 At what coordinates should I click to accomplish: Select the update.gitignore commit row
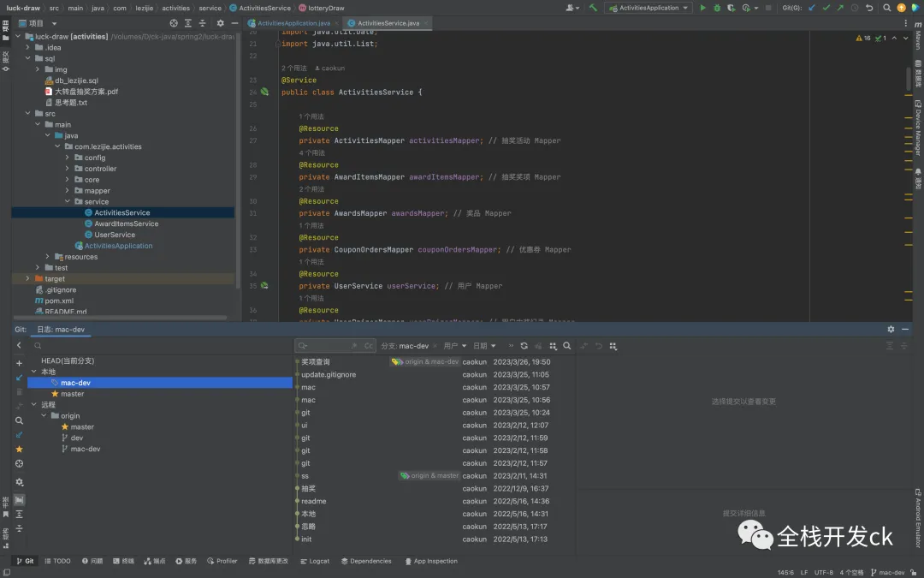coord(329,374)
